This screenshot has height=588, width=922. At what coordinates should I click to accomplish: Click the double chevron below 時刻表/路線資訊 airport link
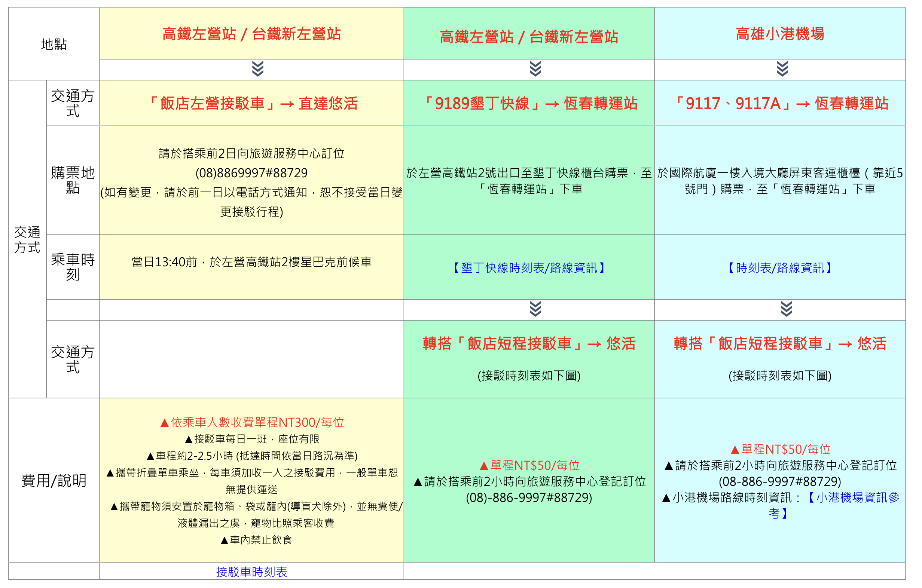786,309
